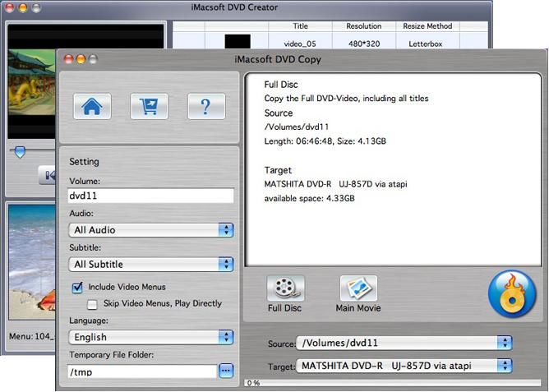549x392 pixels.
Task: Click the 'Length: 06:46:48, Size: 4.13GB' text
Action: point(325,141)
